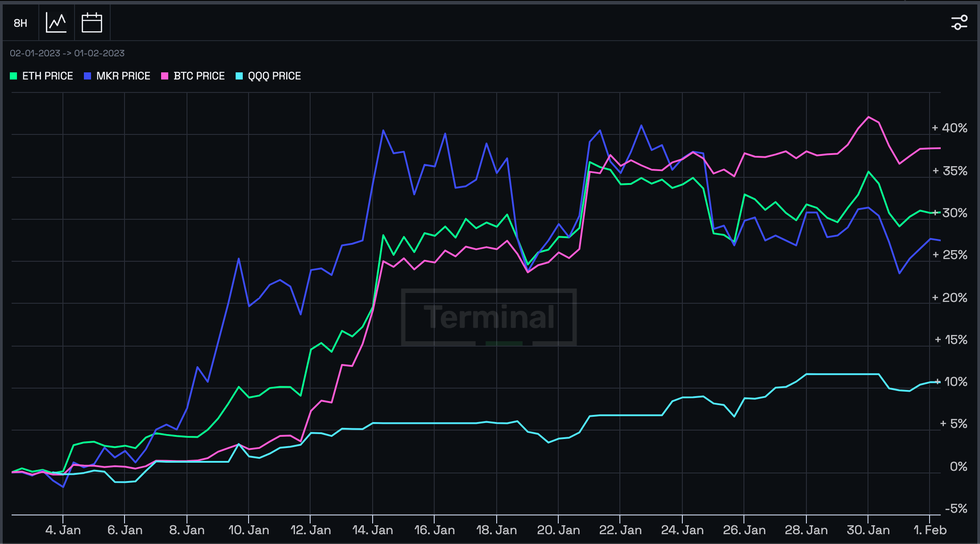Click the 22. Jan axis label
Image resolution: width=980 pixels, height=544 pixels.
(620, 530)
